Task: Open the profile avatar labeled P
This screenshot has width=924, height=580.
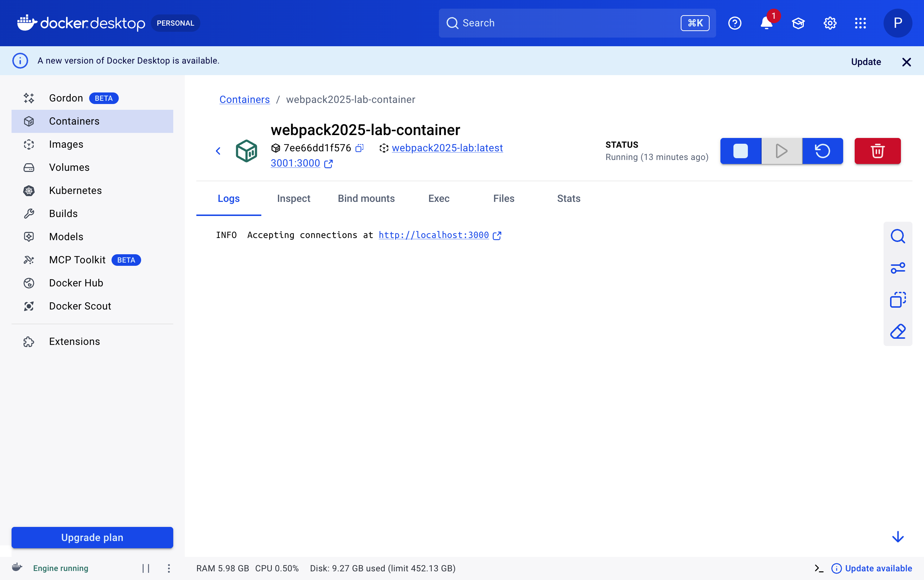Action: [x=898, y=23]
